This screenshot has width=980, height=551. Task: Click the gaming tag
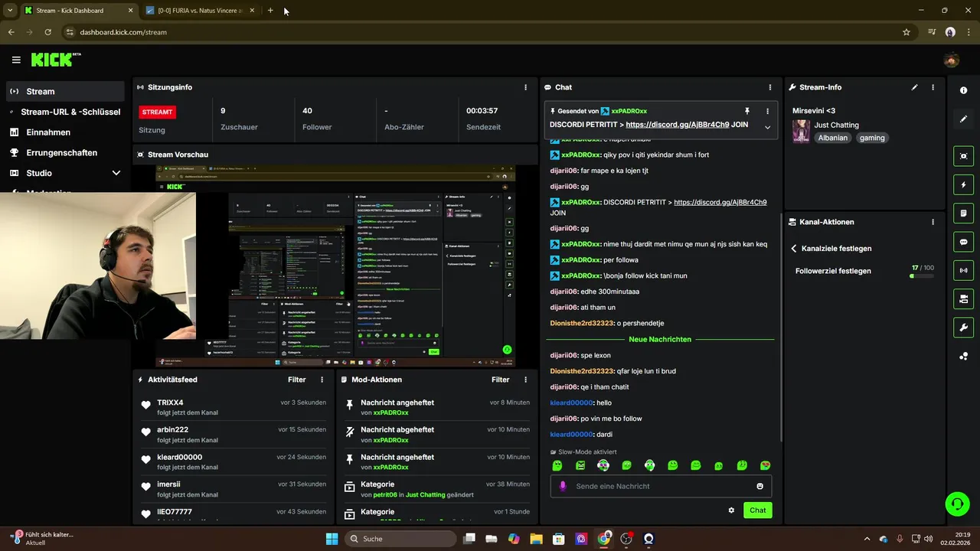pos(872,138)
